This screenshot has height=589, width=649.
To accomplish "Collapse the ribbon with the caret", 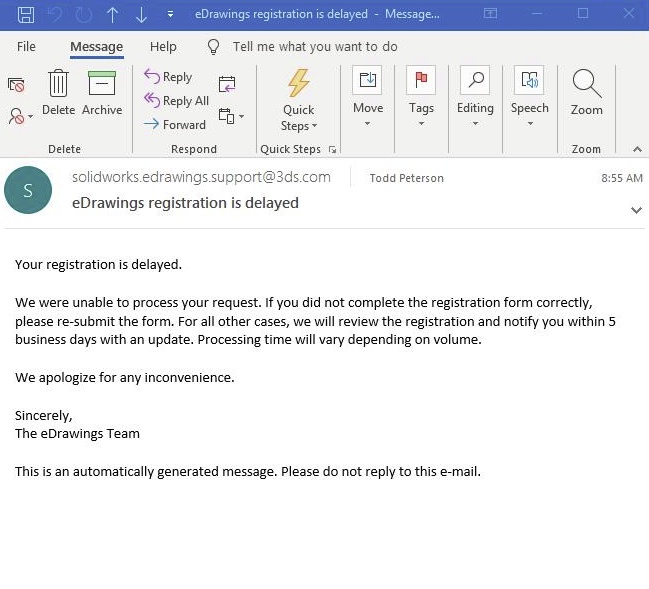I will pos(637,149).
